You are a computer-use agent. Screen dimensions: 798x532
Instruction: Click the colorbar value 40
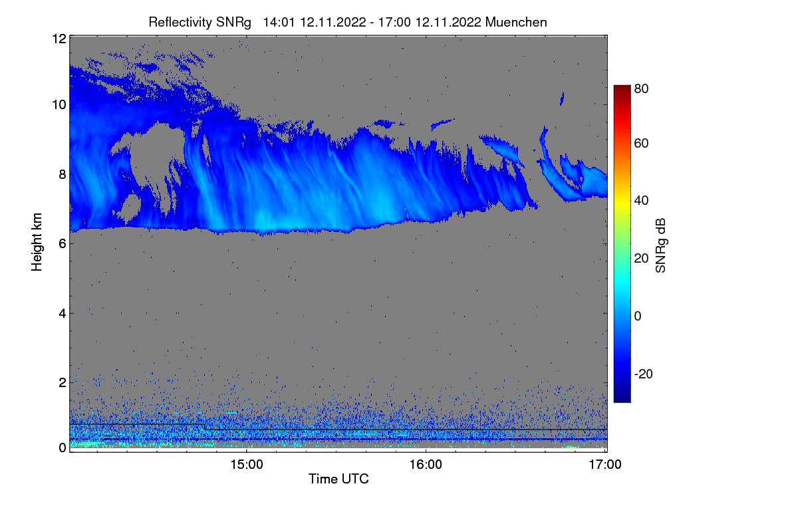tap(641, 200)
